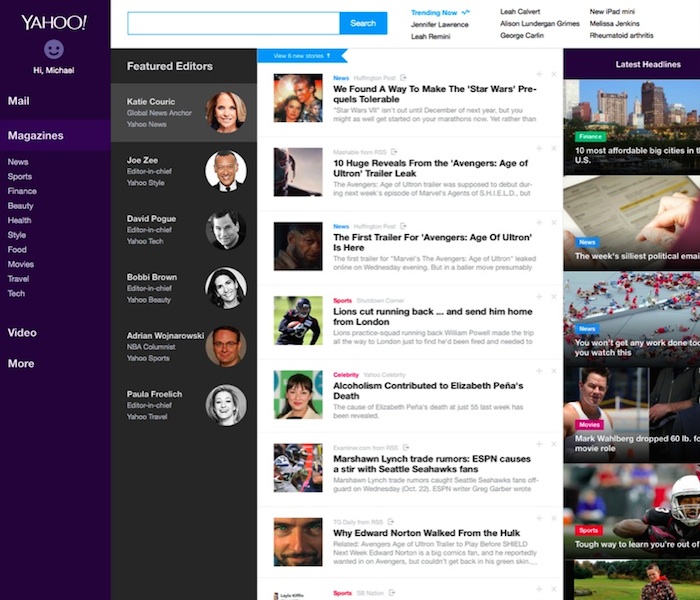This screenshot has height=600, width=700.
Task: Go to the Finance magazine
Action: (22, 191)
